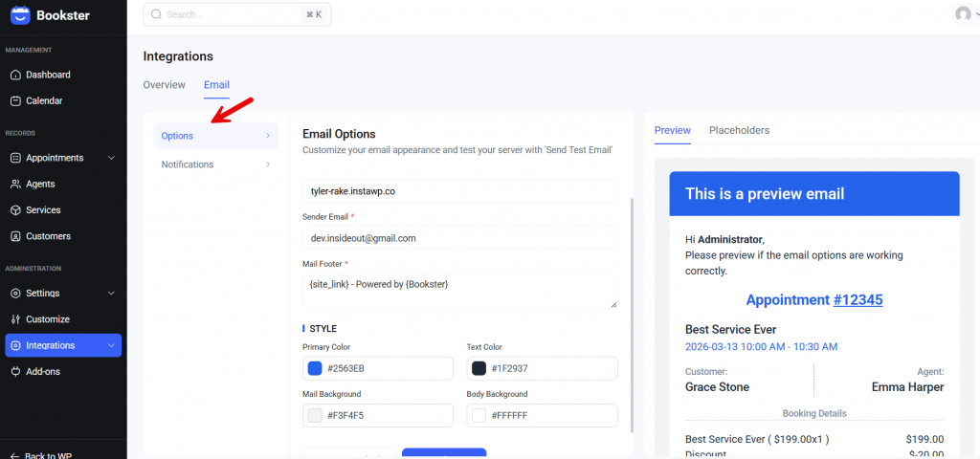Image resolution: width=980 pixels, height=459 pixels.
Task: Click the Booking Details label
Action: coord(814,413)
